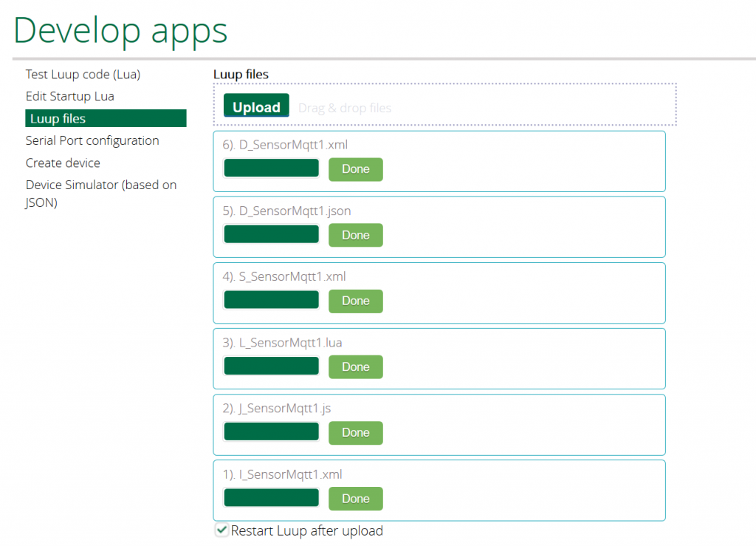This screenshot has width=756, height=546.
Task: Open Device Simulator (based on JSON)
Action: 101,194
